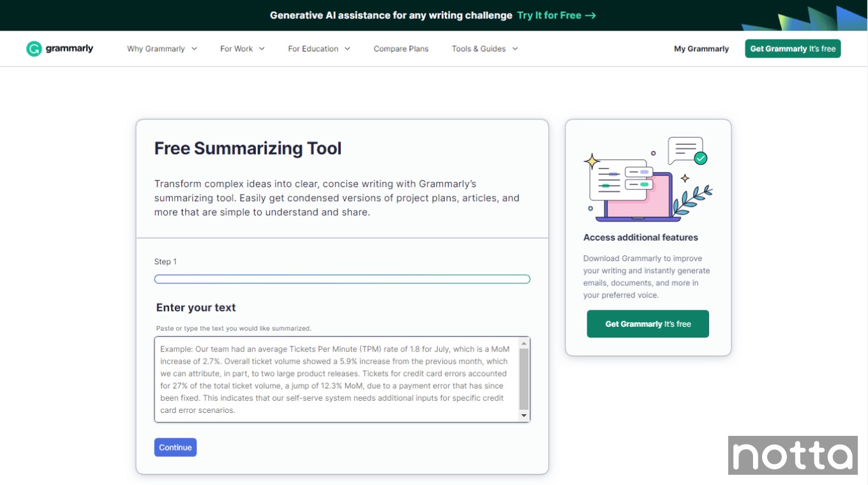Click the notta watermark logo
This screenshot has height=485, width=868.
click(x=793, y=456)
